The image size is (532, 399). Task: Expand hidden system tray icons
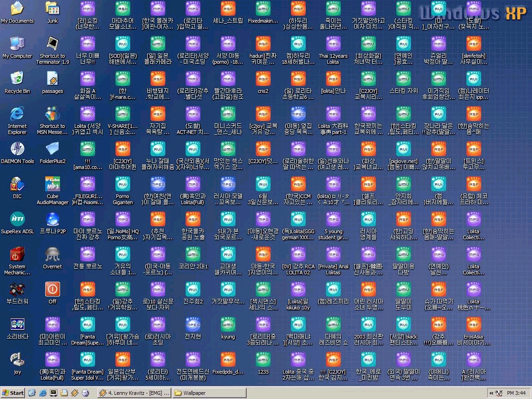[491, 393]
